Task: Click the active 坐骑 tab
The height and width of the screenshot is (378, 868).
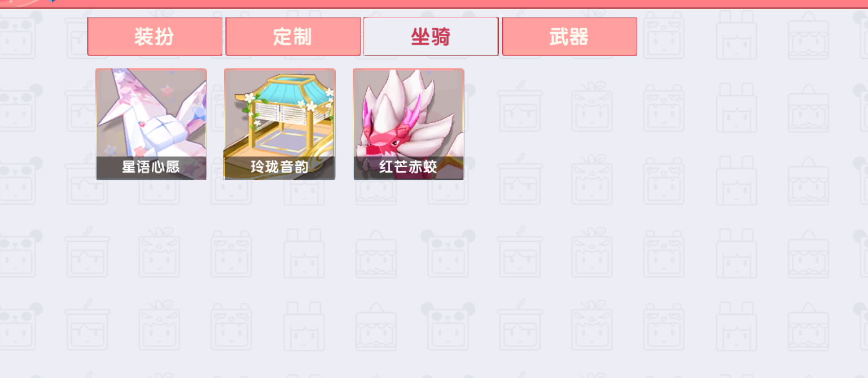Action: 431,37
